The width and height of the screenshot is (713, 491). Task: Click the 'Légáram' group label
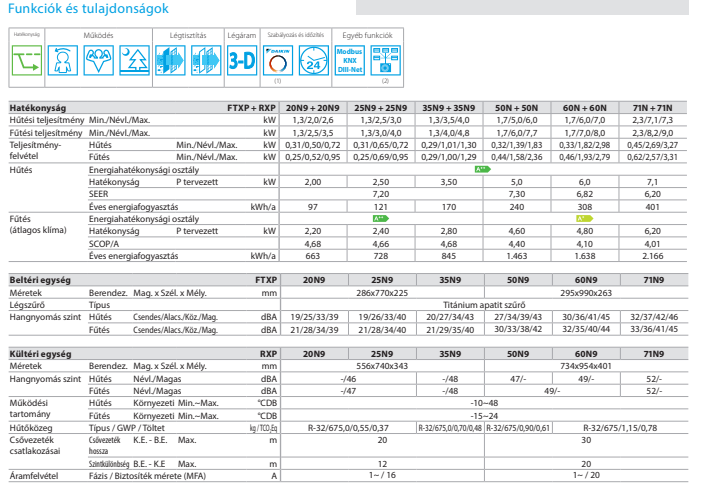click(242, 35)
